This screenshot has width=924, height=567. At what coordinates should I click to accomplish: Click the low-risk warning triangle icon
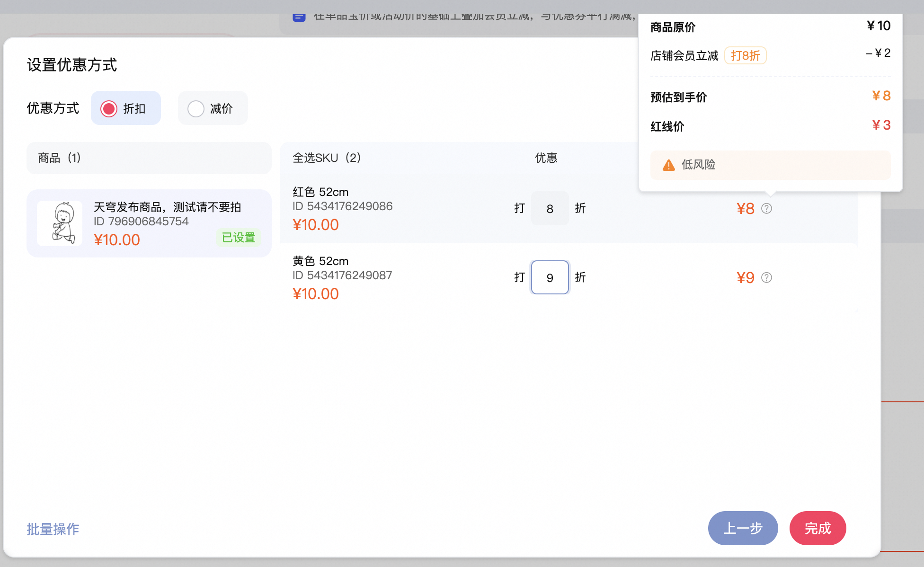pos(668,165)
